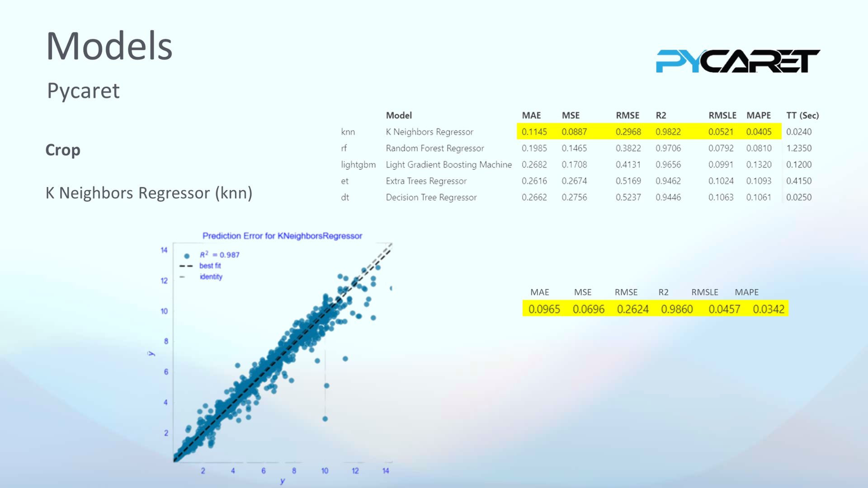This screenshot has width=868, height=488.
Task: Click the Pycaret subtitle text
Action: (83, 91)
